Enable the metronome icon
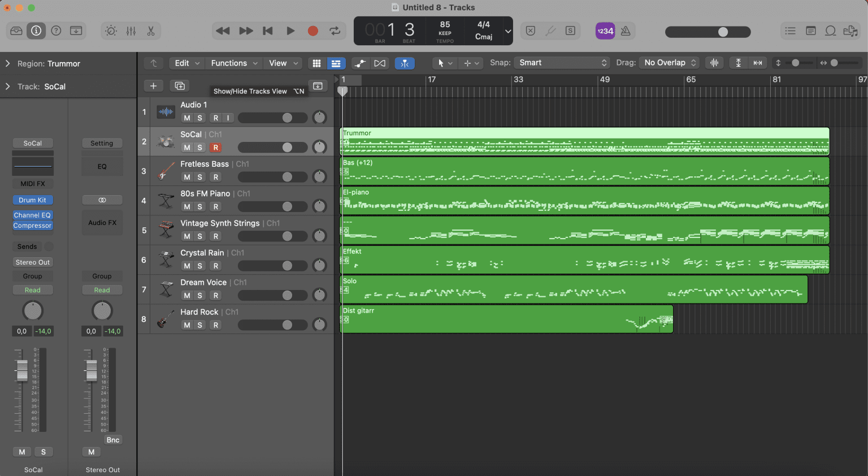This screenshot has width=868, height=476. click(x=625, y=31)
